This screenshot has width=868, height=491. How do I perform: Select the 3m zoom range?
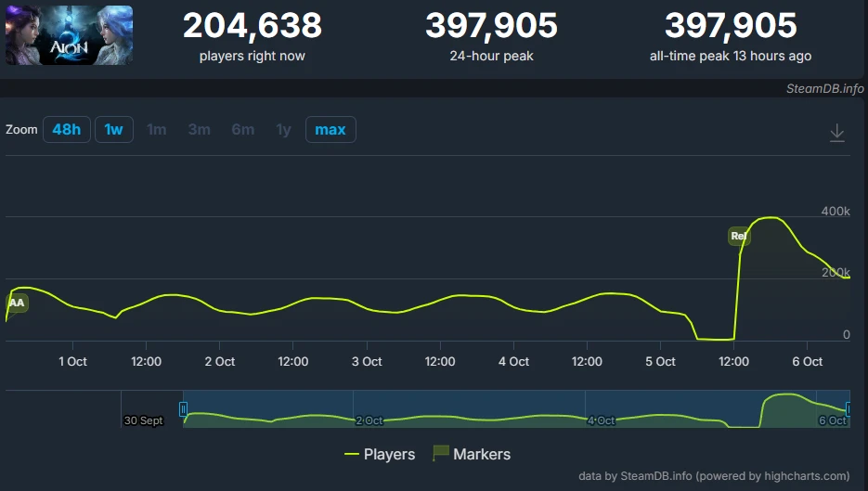coord(199,130)
